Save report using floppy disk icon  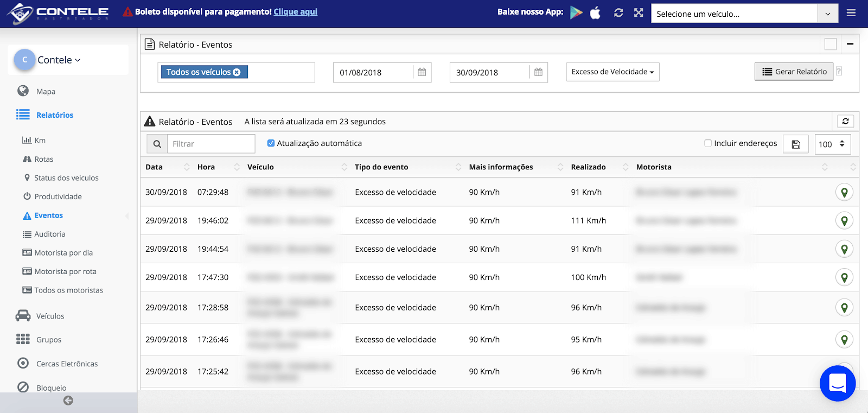point(796,144)
